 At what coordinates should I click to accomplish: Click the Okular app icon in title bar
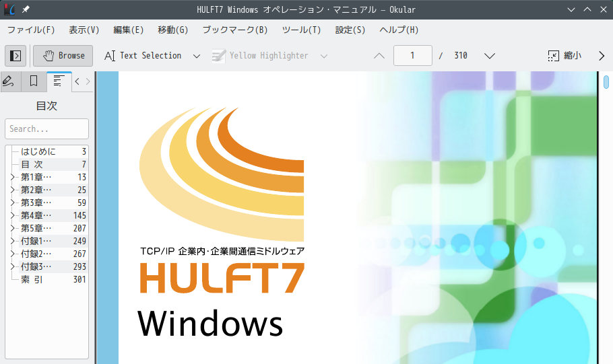[9, 9]
